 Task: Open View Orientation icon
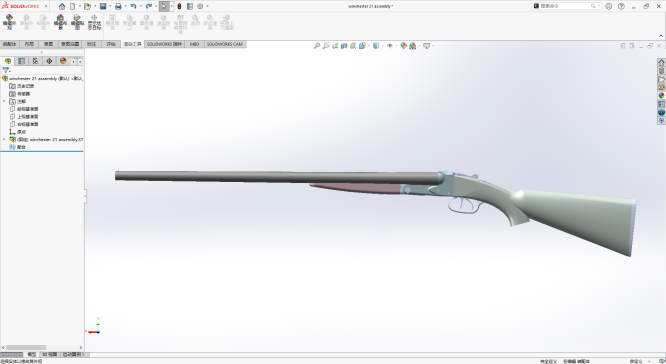coord(362,46)
